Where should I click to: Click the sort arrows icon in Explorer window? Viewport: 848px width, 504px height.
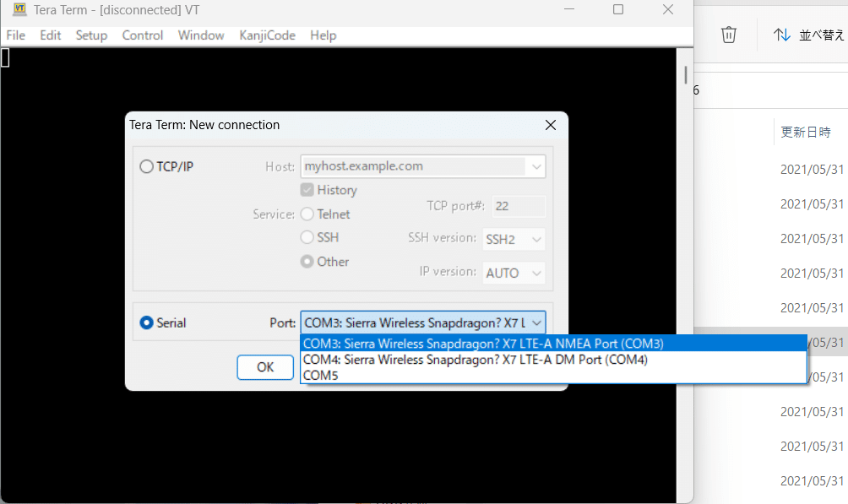781,35
